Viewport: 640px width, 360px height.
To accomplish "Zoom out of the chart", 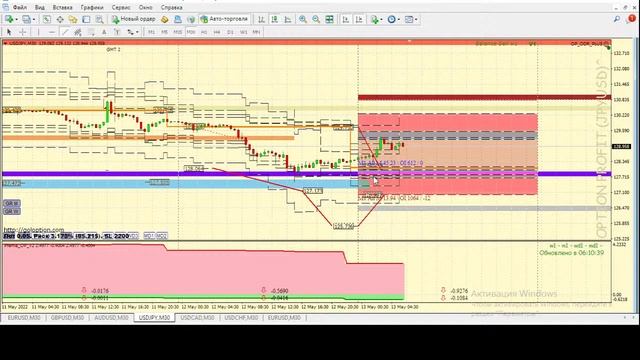I will (x=316, y=19).
